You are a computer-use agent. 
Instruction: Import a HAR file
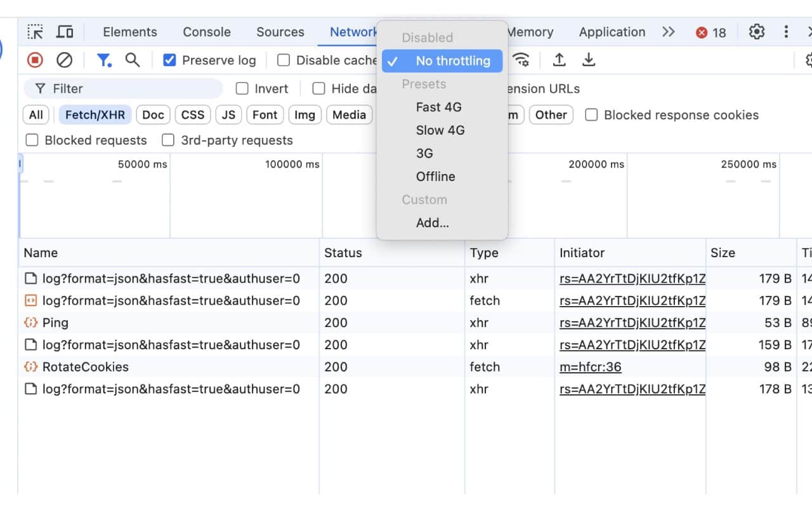(x=559, y=60)
